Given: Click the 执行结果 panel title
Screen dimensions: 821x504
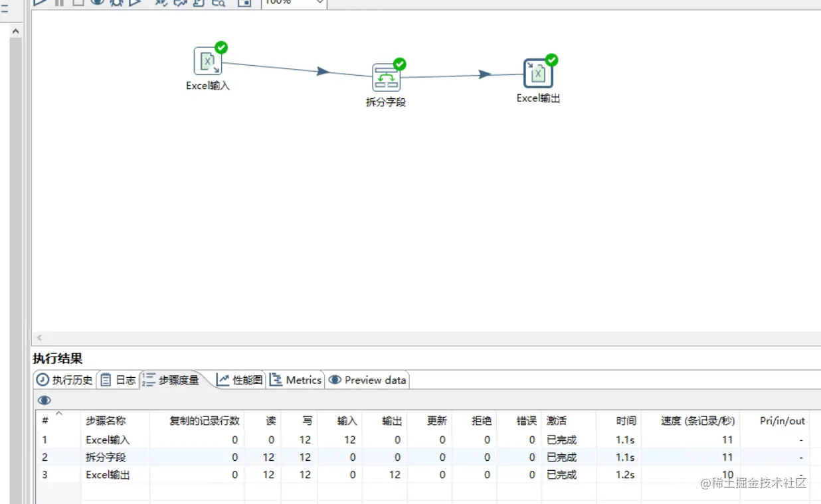Looking at the screenshot, I should tap(58, 359).
